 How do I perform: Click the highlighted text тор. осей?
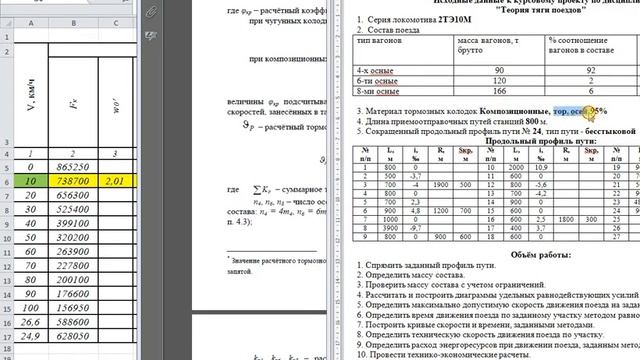pyautogui.click(x=571, y=111)
